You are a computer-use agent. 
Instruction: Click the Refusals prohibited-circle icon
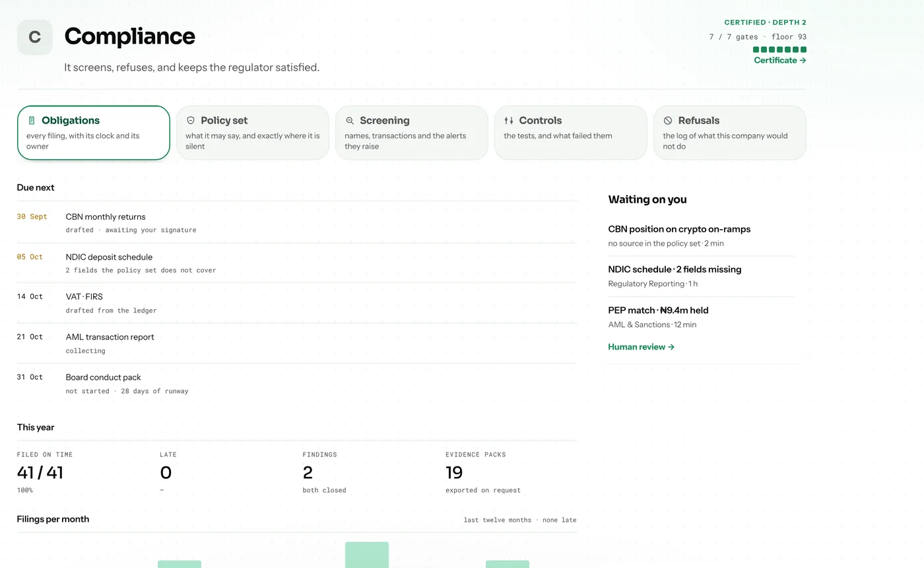[668, 121]
